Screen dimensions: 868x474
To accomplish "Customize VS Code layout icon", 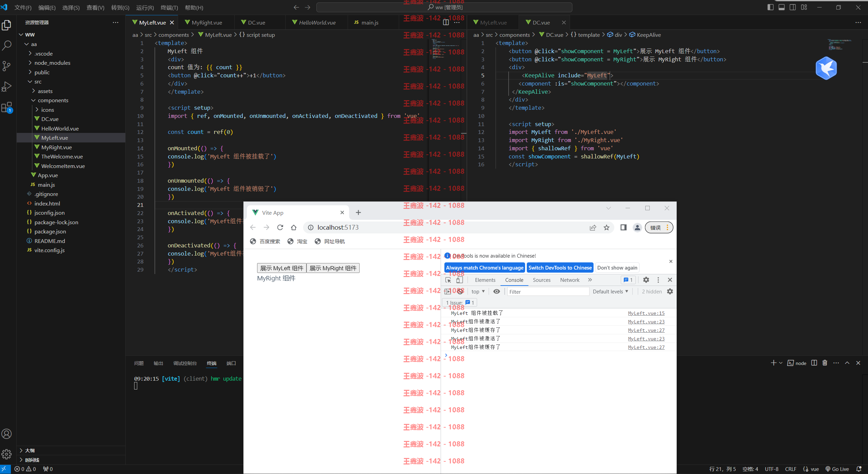I will pos(804,7).
